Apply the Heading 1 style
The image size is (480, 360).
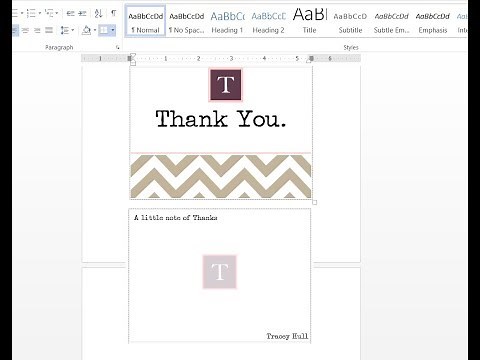(227, 21)
